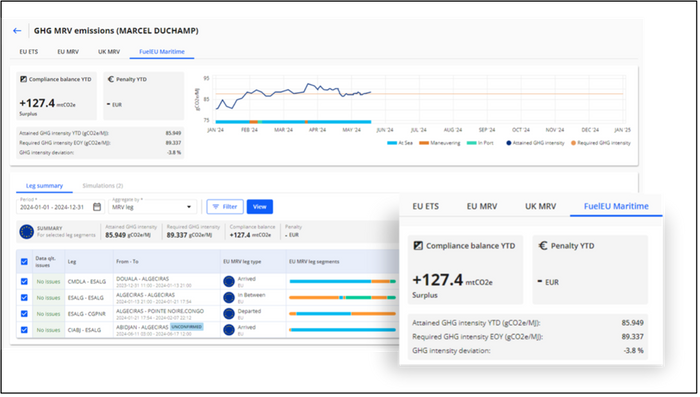Screen dimensions: 700x397
Task: Click the EU MRV leg type column header
Action: (x=242, y=262)
